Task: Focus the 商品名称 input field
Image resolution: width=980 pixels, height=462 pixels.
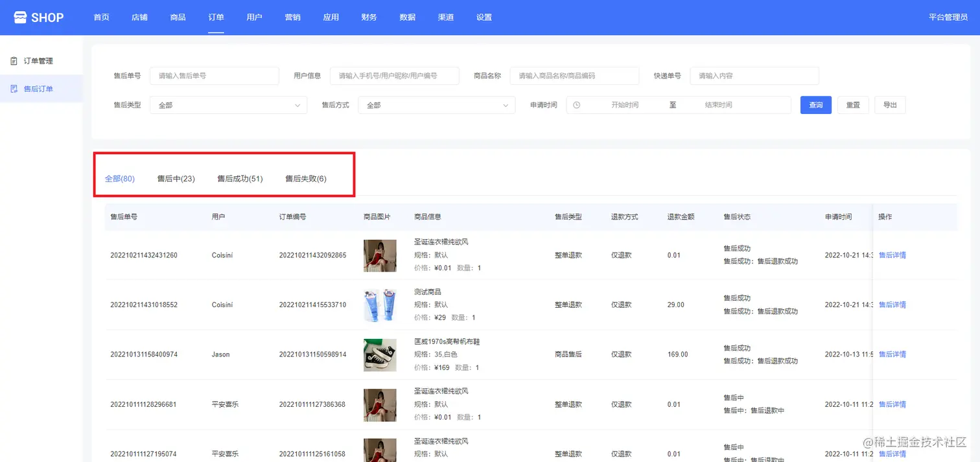Action: click(x=575, y=76)
